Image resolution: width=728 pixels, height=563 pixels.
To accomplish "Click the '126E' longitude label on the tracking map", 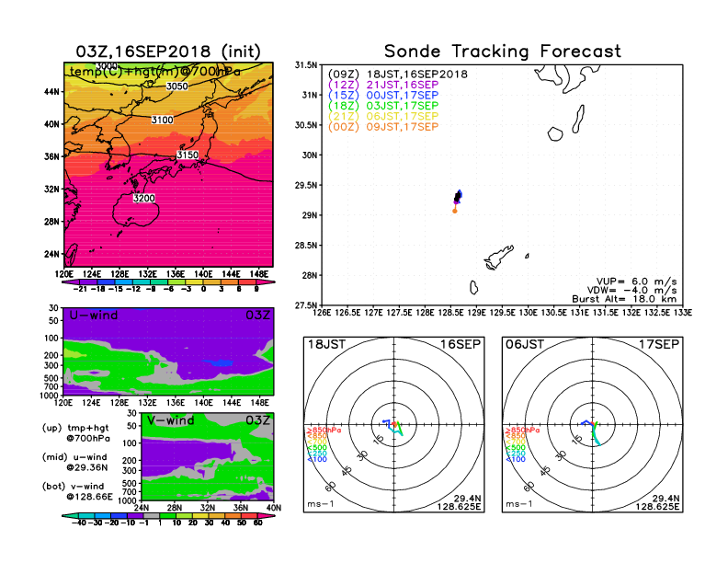I will tap(323, 313).
